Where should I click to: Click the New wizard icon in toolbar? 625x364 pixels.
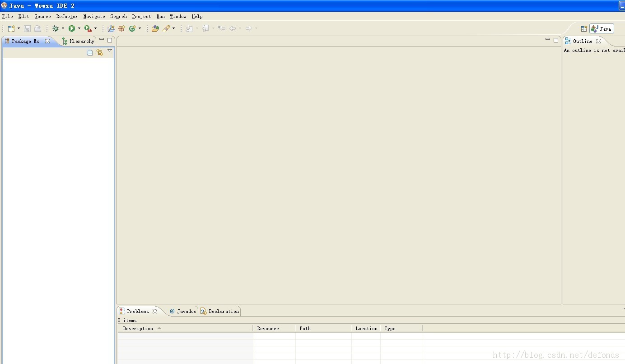11,28
